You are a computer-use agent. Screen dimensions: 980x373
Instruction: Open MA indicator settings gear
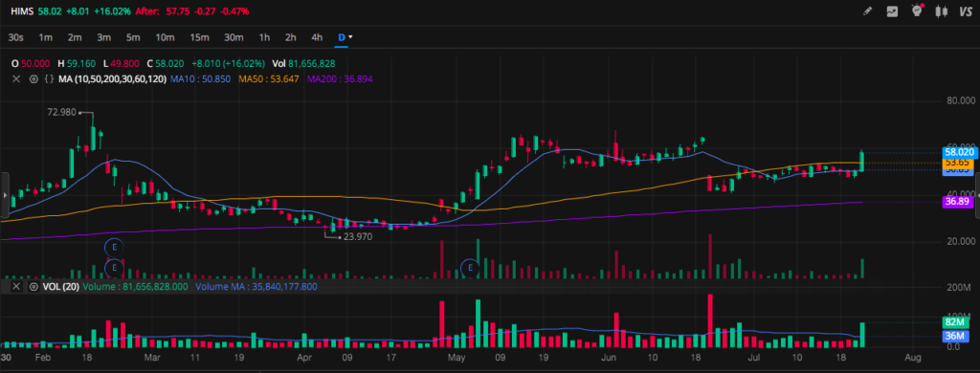33,79
